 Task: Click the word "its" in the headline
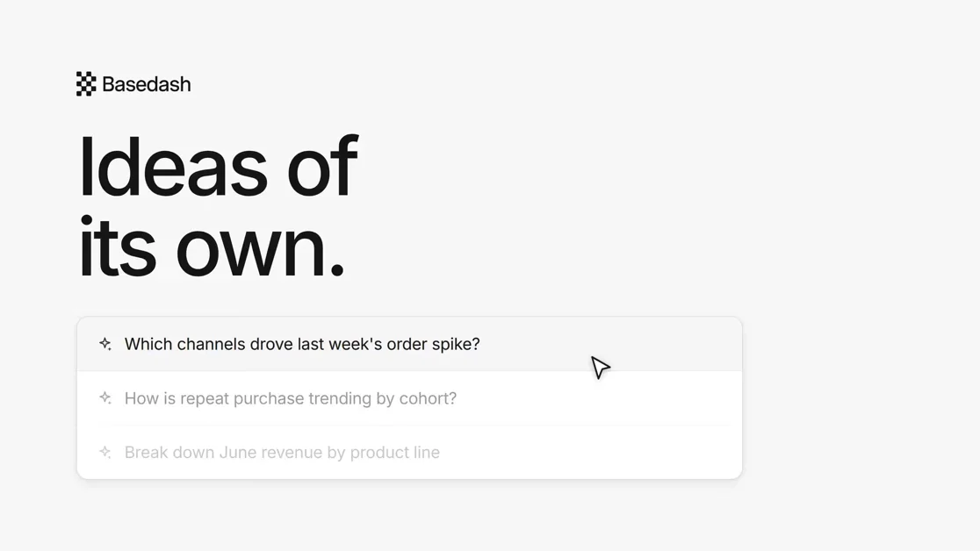click(117, 247)
